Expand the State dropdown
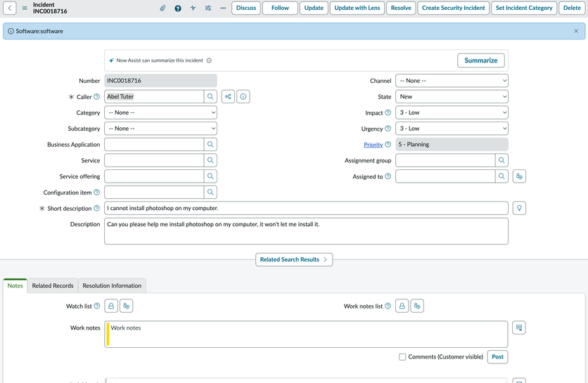 tap(451, 97)
